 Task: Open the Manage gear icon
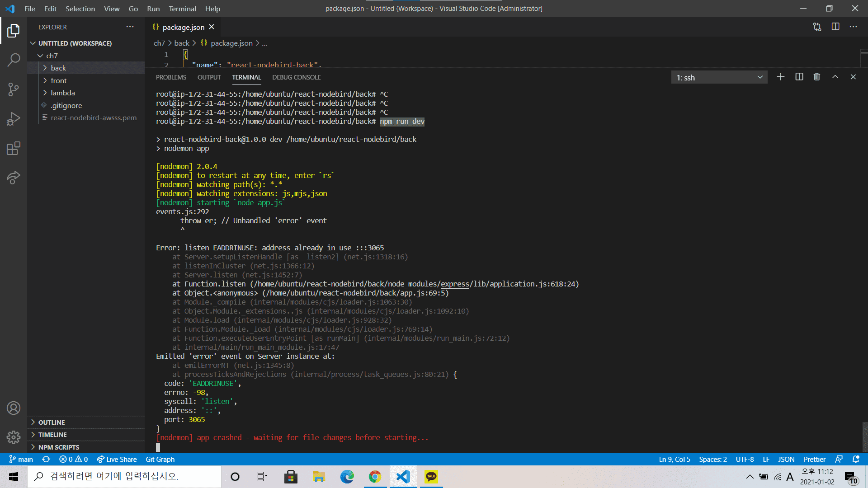(14, 437)
